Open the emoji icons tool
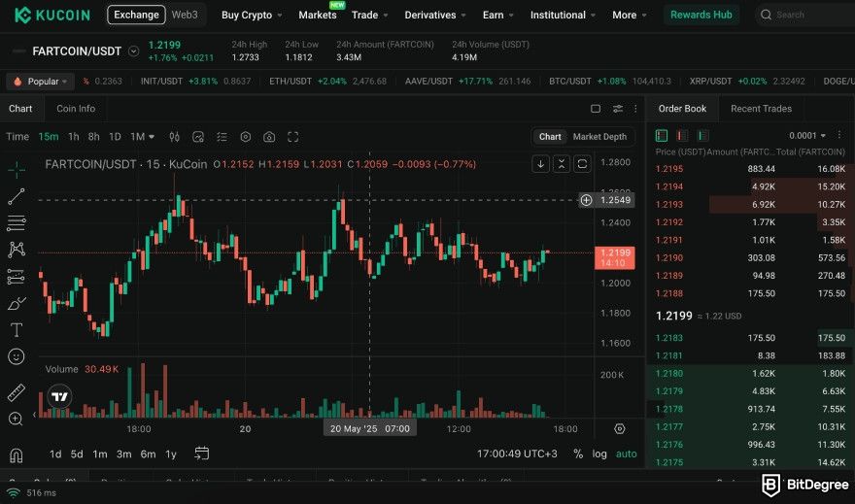Screen dimensions: 855x504 coord(17,356)
